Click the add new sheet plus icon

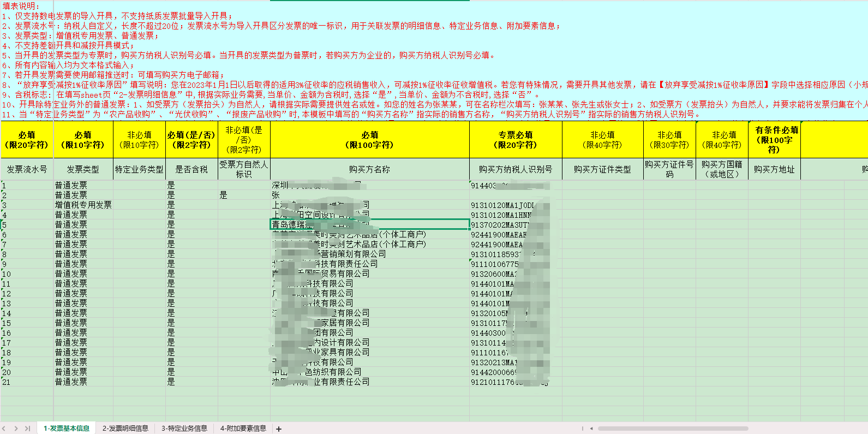tap(279, 429)
